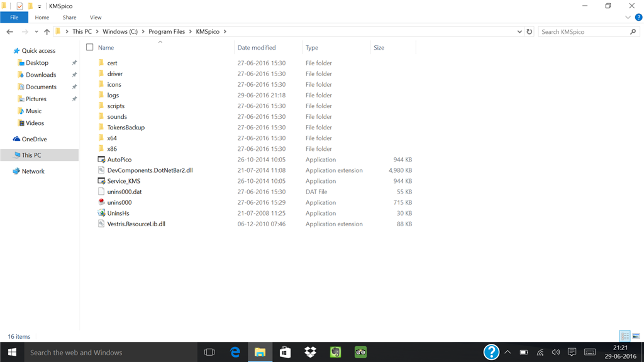Image resolution: width=644 pixels, height=362 pixels.
Task: Open the volume control in tray
Action: tap(556, 352)
